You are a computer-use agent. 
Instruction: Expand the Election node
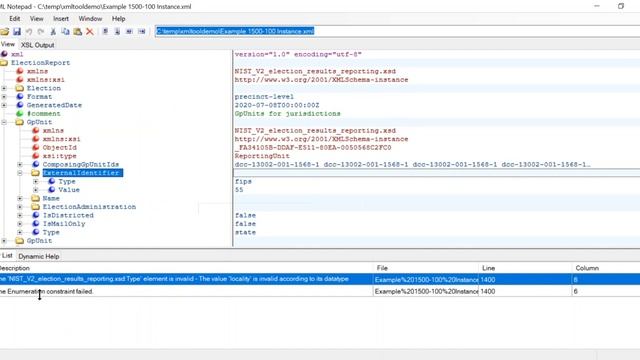point(4,88)
